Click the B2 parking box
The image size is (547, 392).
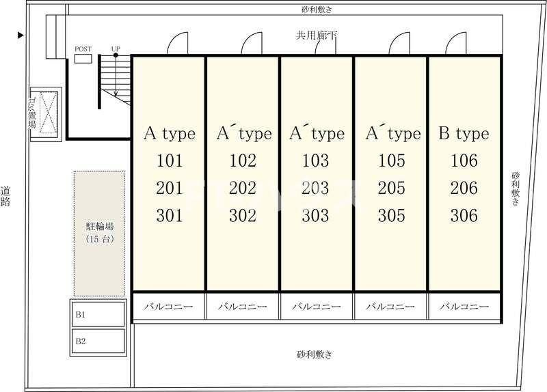point(98,341)
